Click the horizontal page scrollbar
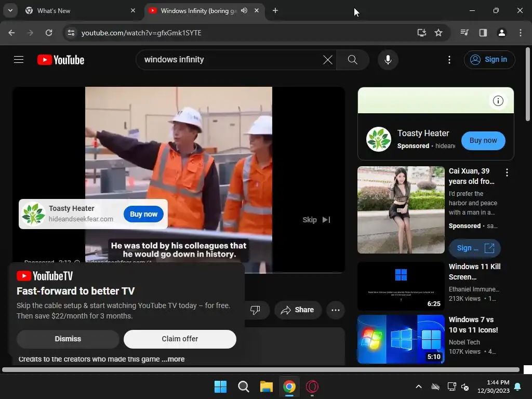532x399 pixels. click(x=261, y=370)
